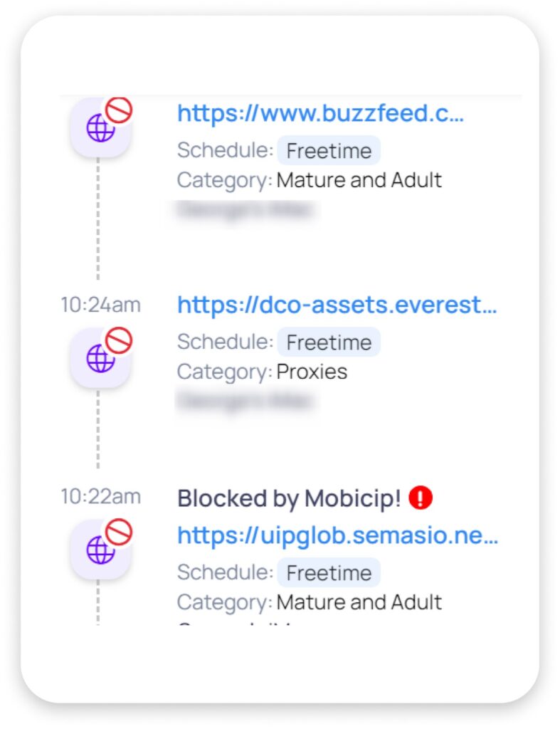
Task: Open the uipglob.semasio URL link
Action: (x=337, y=535)
